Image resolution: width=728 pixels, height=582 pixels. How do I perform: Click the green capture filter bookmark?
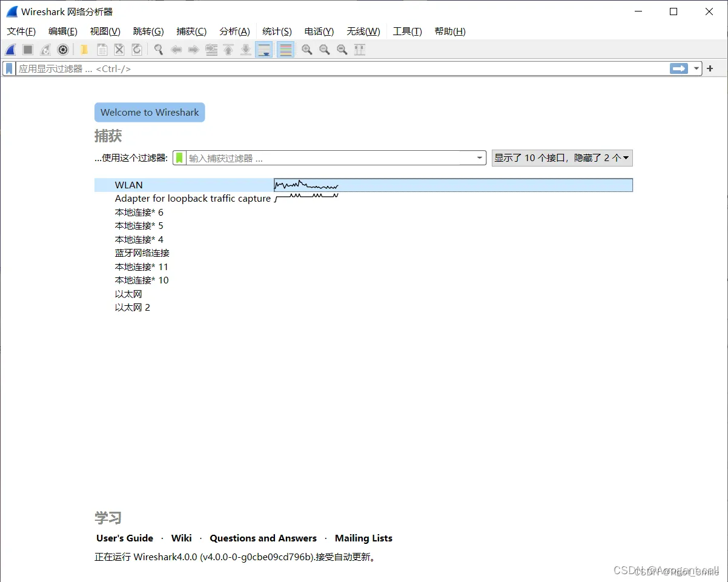[x=179, y=158]
